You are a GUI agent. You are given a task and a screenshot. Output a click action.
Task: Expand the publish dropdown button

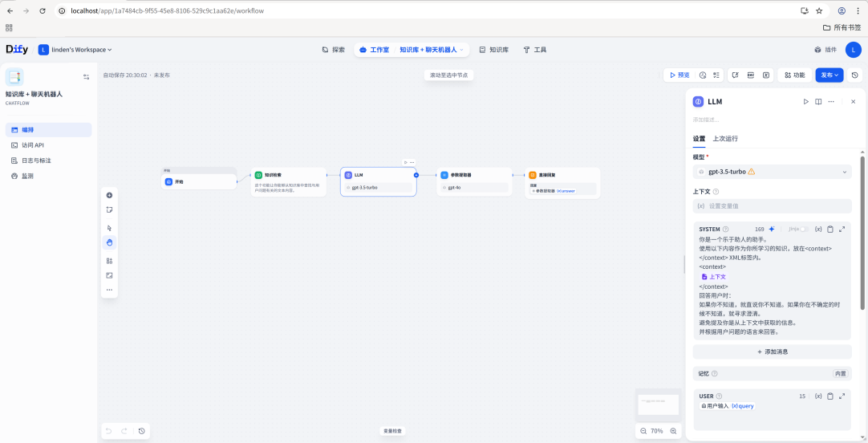point(829,75)
